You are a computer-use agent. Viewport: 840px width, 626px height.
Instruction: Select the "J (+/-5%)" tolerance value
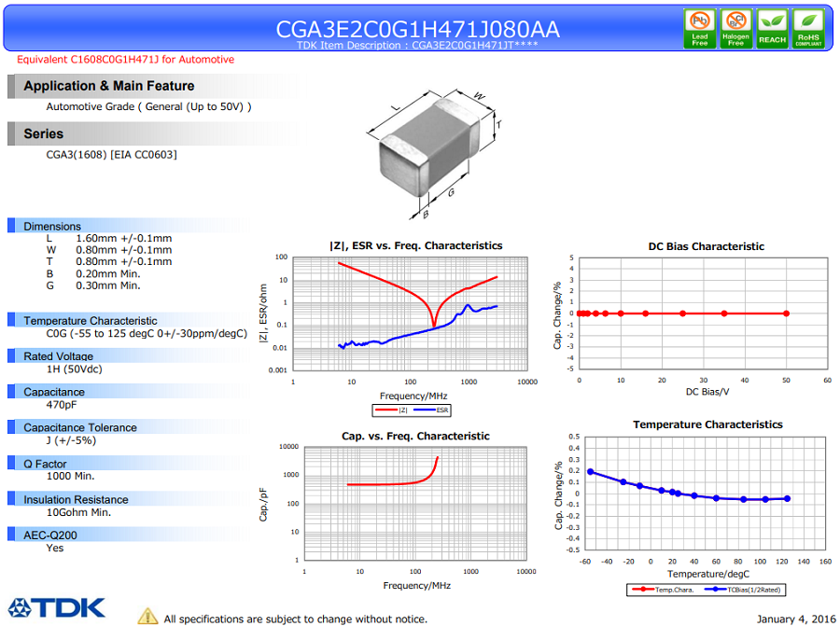[71, 440]
